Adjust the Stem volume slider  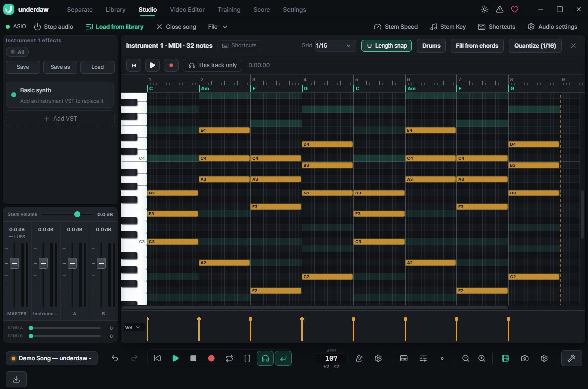[67, 214]
